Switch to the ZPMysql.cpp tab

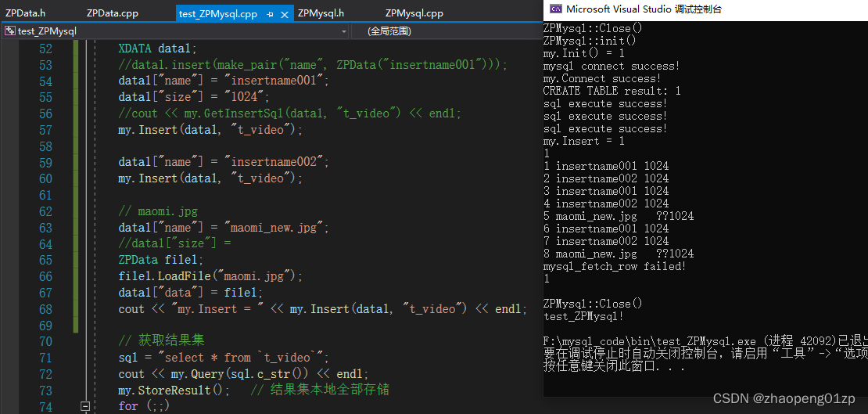click(x=414, y=13)
